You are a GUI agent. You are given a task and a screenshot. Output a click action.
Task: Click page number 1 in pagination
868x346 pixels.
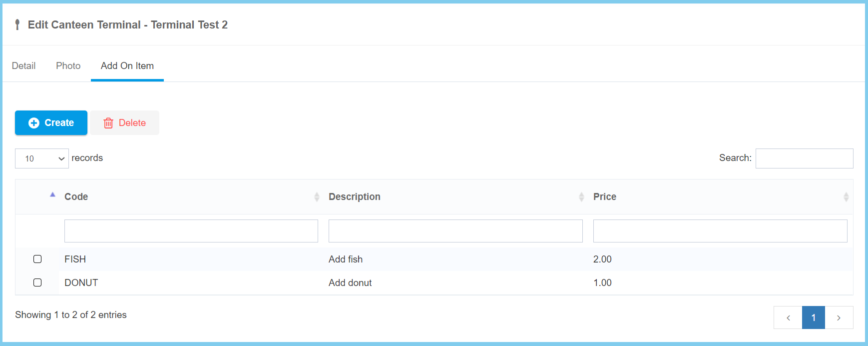(813, 318)
